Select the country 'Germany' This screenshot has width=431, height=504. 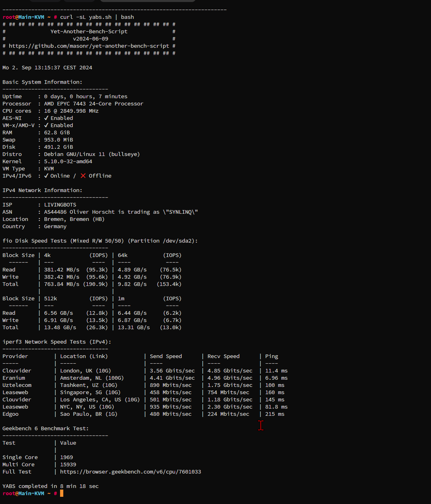click(x=55, y=226)
